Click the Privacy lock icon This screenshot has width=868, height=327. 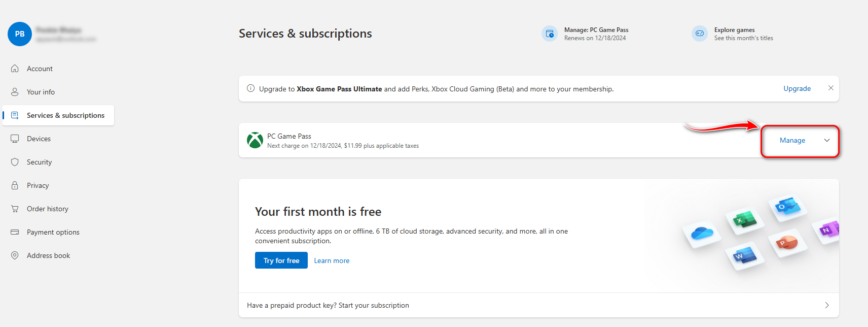point(15,185)
